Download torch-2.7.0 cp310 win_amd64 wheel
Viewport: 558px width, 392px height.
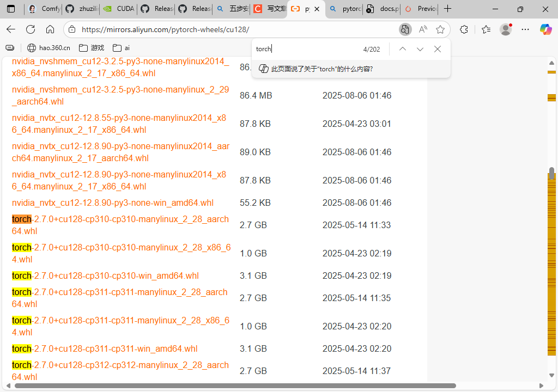105,275
